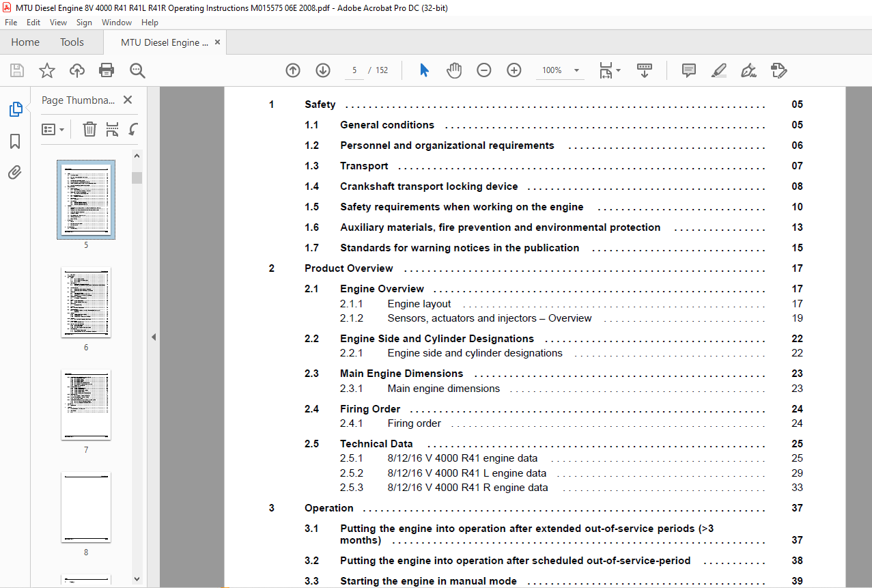Open the Edit menu
The height and width of the screenshot is (588, 872).
pos(33,23)
